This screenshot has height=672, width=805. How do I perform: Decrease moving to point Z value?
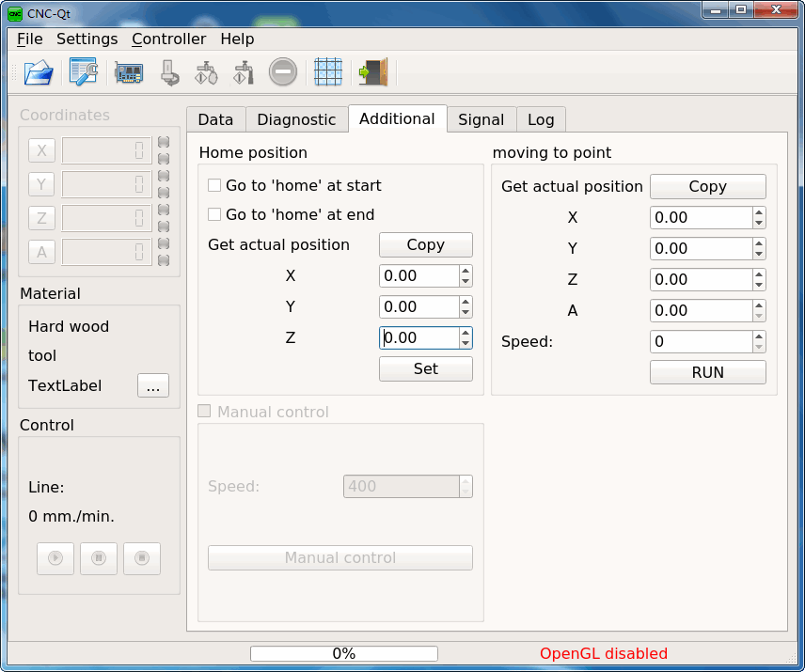click(759, 285)
